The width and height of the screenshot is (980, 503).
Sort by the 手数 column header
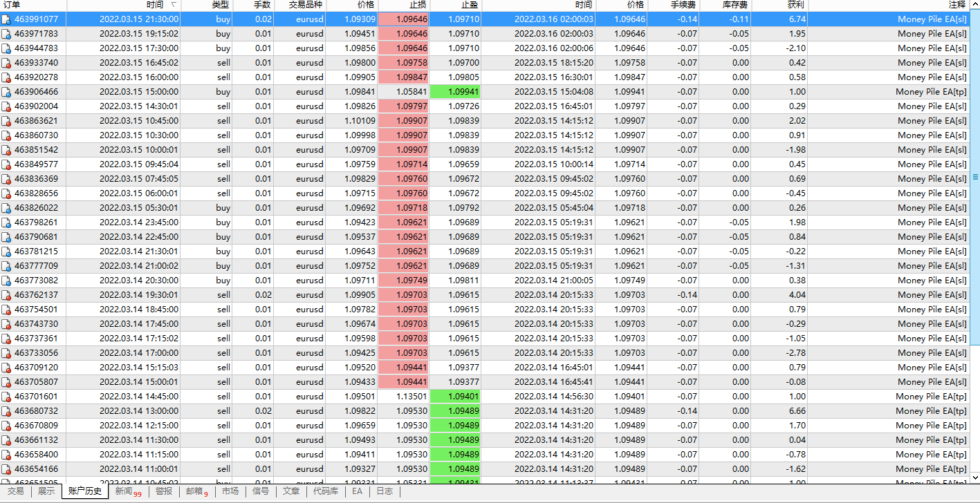tap(253, 5)
